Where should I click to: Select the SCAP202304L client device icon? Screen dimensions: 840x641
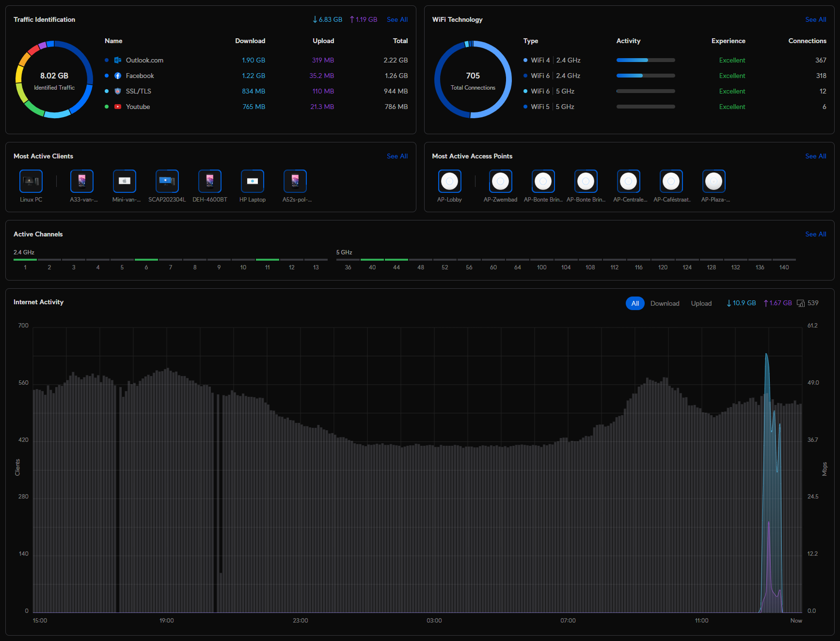(x=167, y=181)
